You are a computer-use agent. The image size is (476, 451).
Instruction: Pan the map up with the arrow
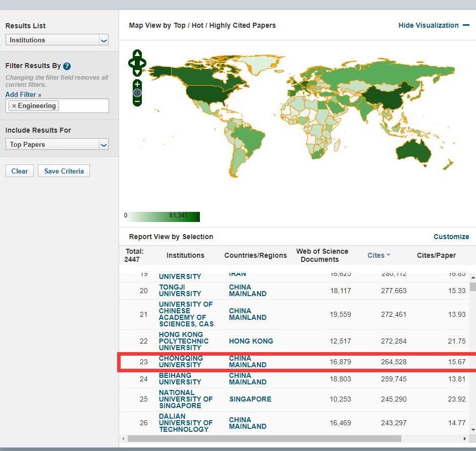click(137, 54)
